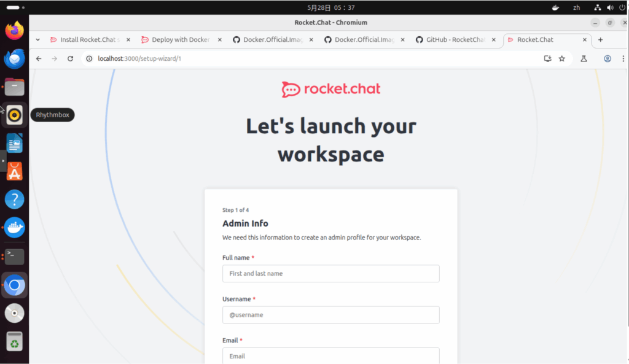Open LibreOffice Writer from the dock
This screenshot has height=364, width=629.
(15, 143)
